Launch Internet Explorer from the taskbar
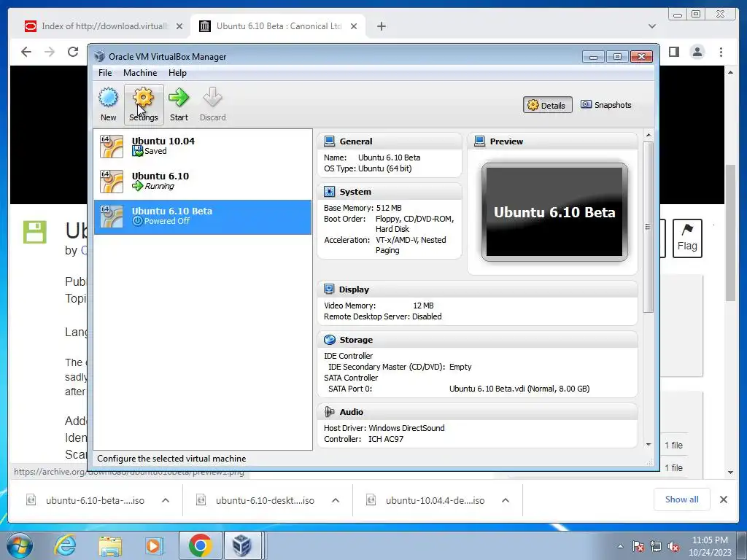 tap(65, 545)
